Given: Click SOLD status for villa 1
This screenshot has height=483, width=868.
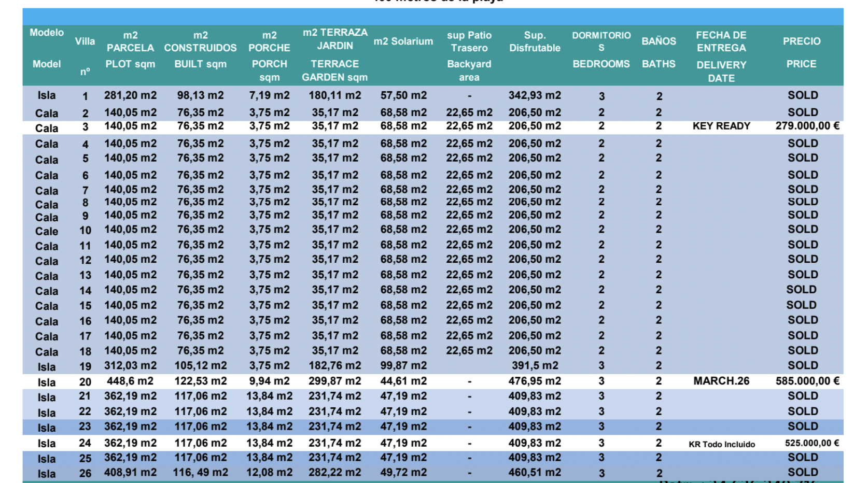Looking at the screenshot, I should tap(803, 95).
